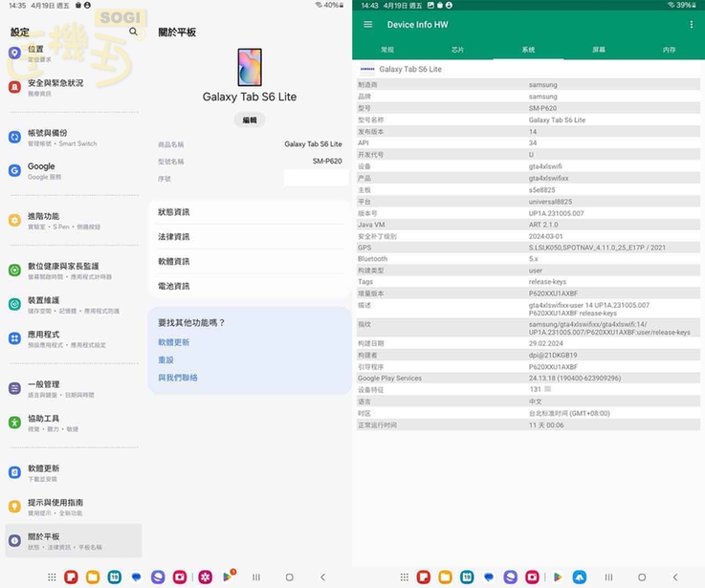This screenshot has width=705, height=588.
Task: Open app drawer grid in left taskbar
Action: pos(52,577)
